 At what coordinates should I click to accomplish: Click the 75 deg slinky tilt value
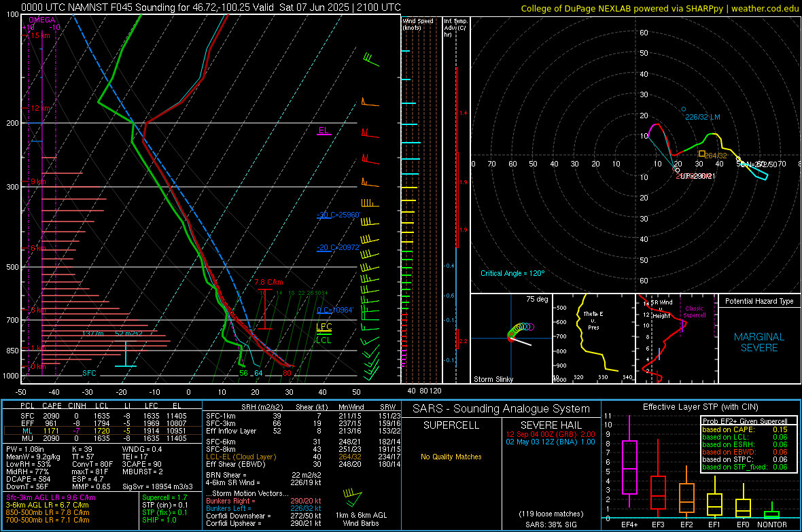click(537, 299)
